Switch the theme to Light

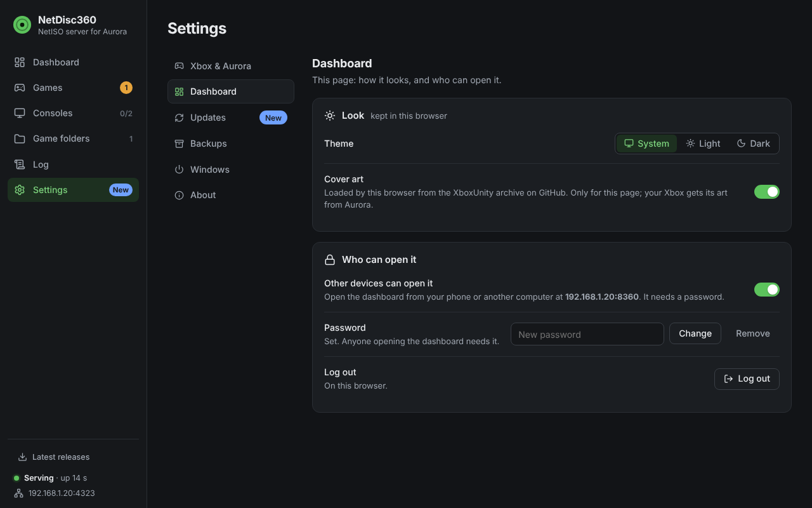click(x=703, y=144)
